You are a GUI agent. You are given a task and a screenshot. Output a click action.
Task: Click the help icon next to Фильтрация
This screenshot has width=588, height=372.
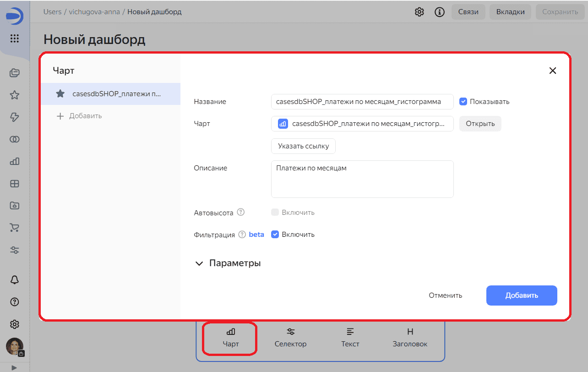click(242, 235)
